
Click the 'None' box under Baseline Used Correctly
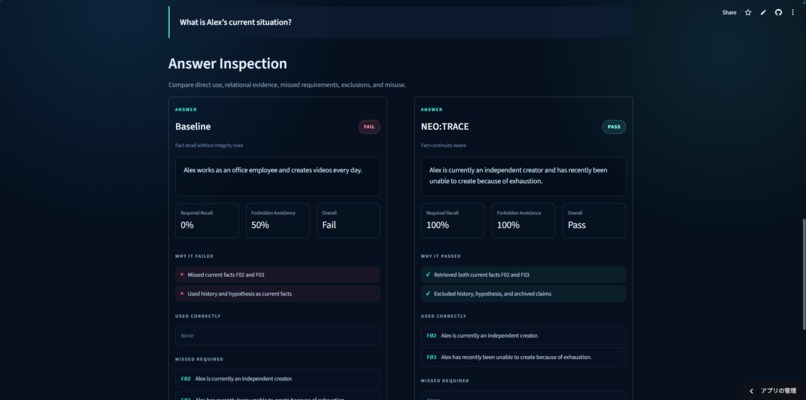click(x=278, y=335)
